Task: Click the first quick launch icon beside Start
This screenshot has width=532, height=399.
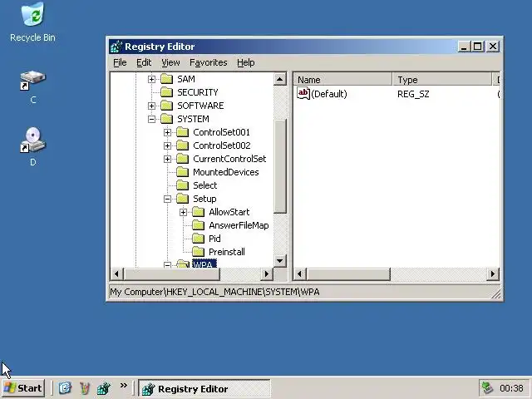Action: pos(65,388)
